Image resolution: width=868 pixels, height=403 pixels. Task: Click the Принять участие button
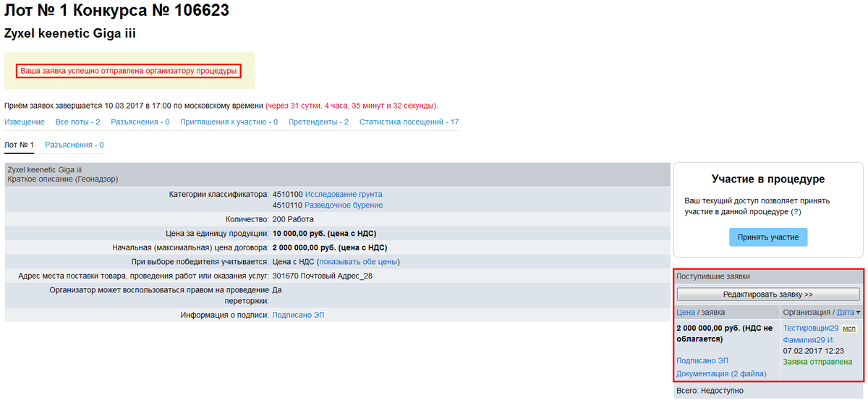767,237
